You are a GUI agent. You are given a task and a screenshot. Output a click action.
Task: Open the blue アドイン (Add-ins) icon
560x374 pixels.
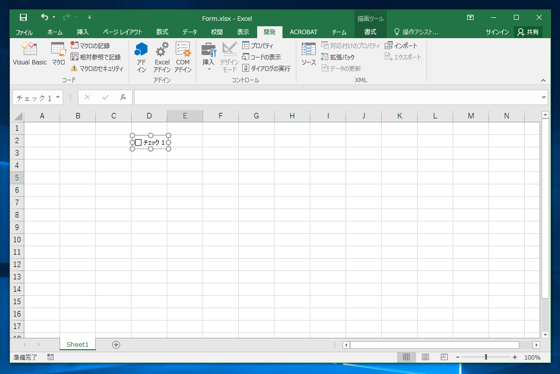click(141, 57)
